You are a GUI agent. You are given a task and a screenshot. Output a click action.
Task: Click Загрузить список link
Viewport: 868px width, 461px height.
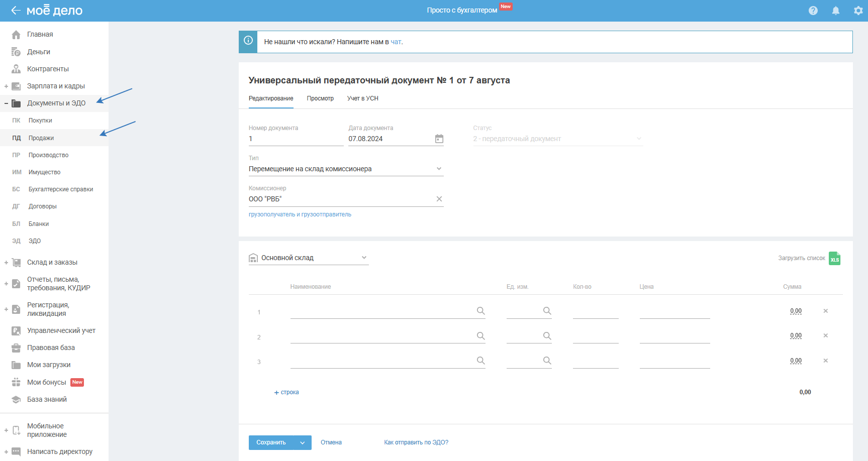click(802, 258)
